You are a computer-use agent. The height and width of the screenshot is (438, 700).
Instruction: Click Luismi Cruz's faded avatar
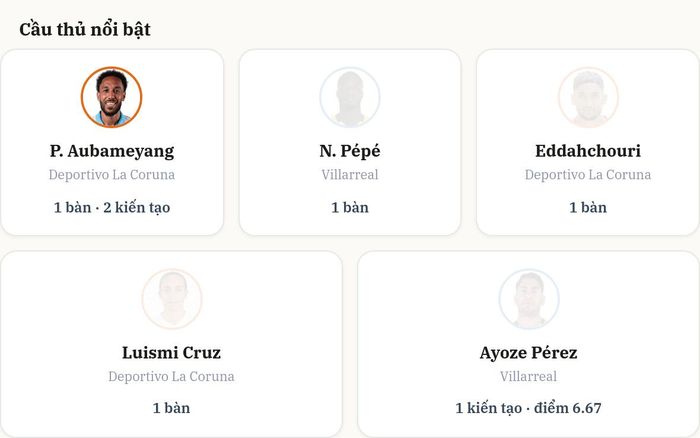[x=172, y=299]
